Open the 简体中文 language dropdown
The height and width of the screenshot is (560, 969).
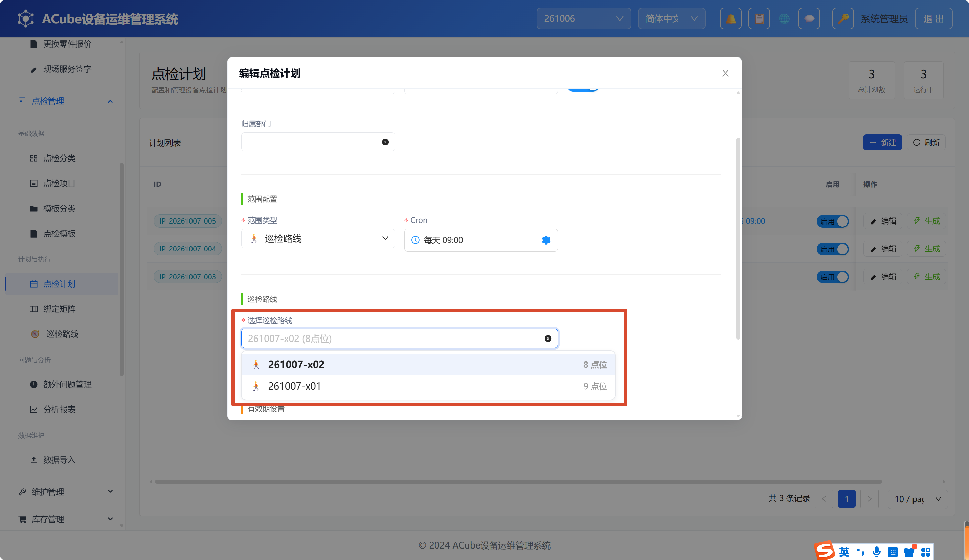(671, 19)
